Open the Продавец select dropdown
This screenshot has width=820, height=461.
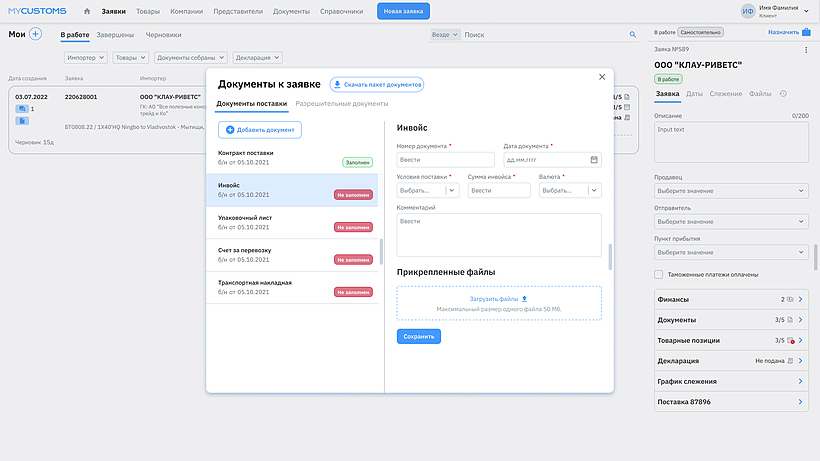730,191
